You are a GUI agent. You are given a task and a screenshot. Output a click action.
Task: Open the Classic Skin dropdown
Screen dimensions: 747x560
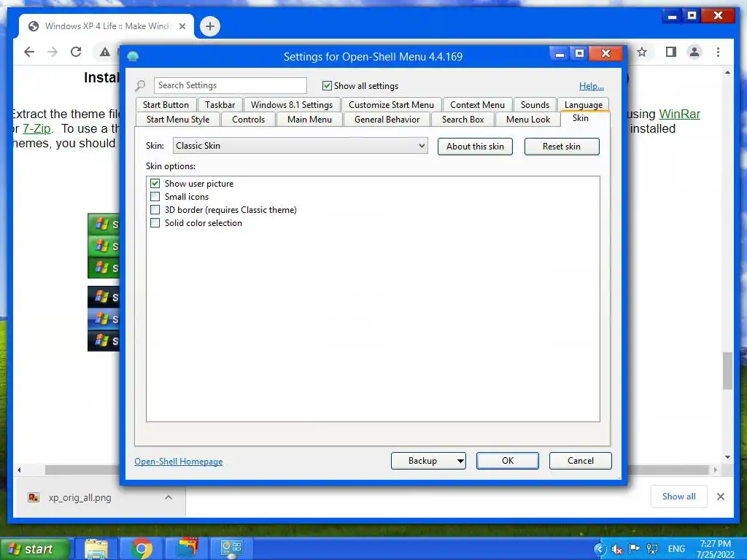coord(300,146)
